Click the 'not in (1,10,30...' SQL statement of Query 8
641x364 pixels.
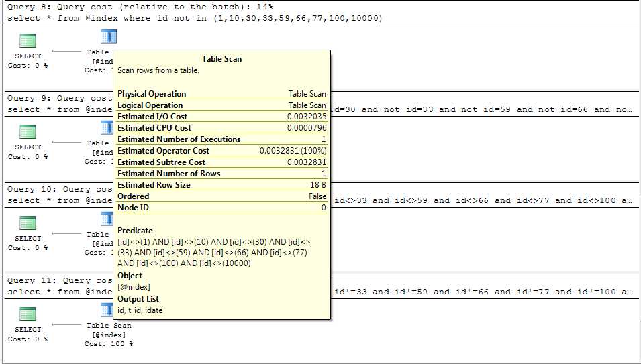pyautogui.click(x=195, y=18)
